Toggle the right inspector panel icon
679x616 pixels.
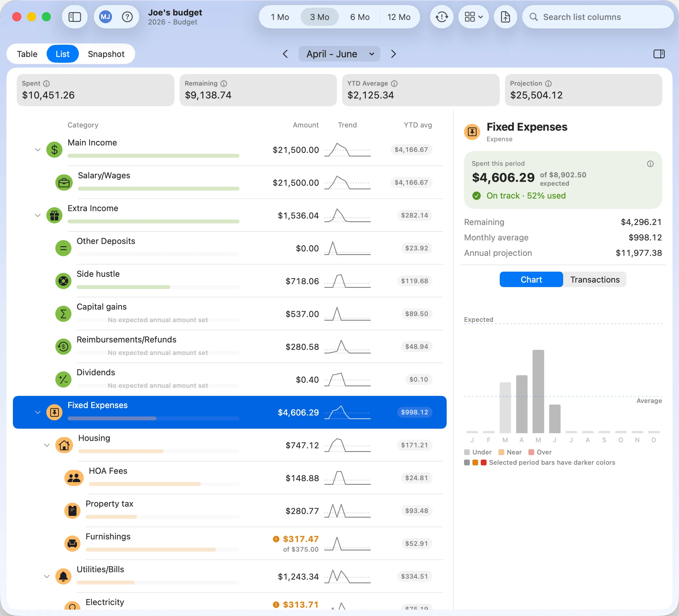point(659,54)
